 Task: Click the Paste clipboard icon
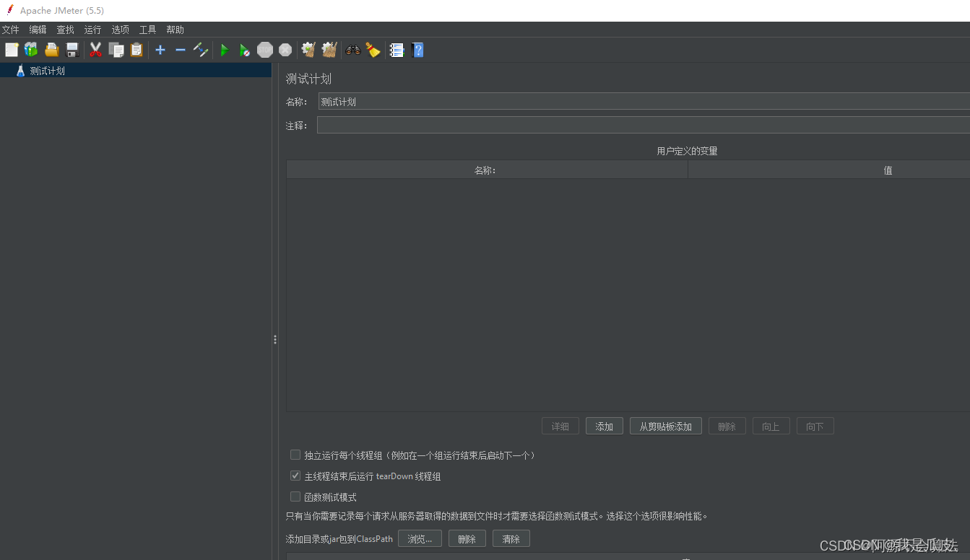click(137, 50)
